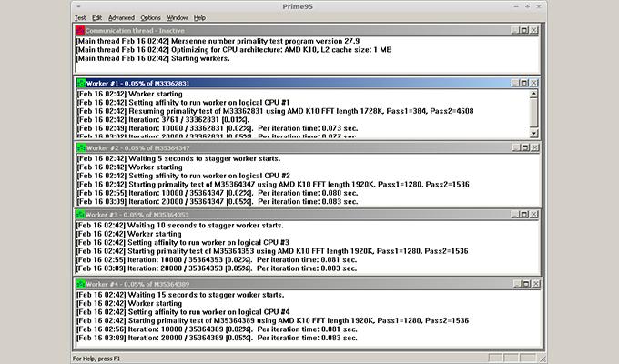Minimize the Worker #2 subwindow

tap(515, 147)
